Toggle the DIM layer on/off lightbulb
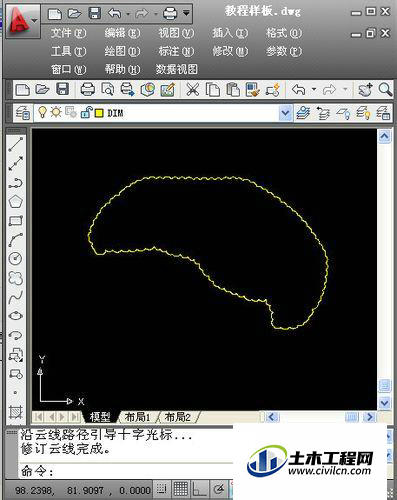This screenshot has width=397, height=500. point(42,112)
